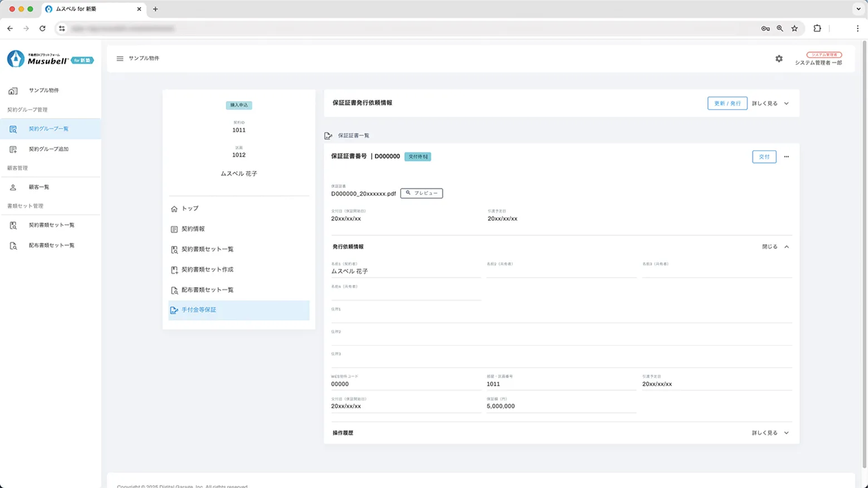Viewport: 868px width, 488px height.
Task: Click the Musubell logo
Action: click(50, 59)
